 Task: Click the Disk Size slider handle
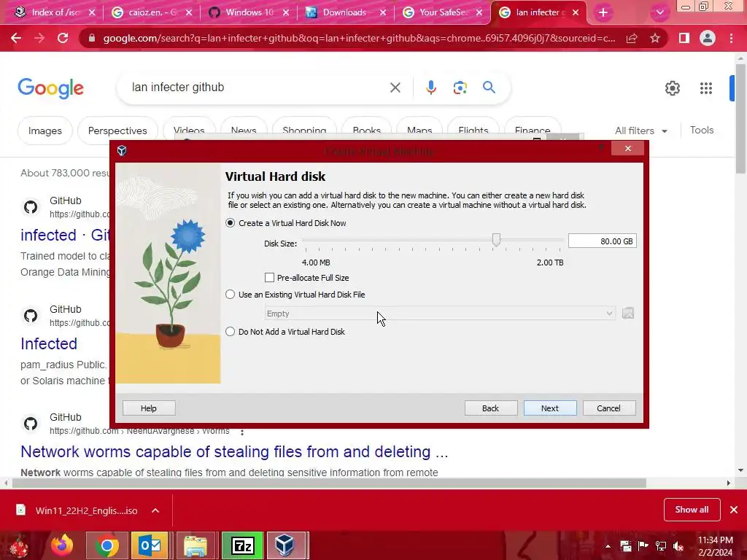(x=496, y=239)
